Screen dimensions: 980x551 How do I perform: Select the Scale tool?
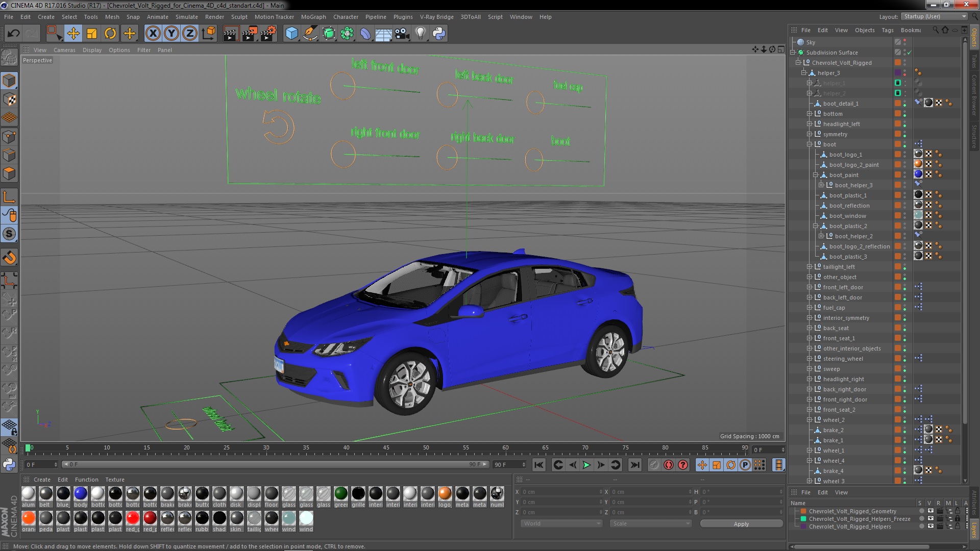coord(92,34)
